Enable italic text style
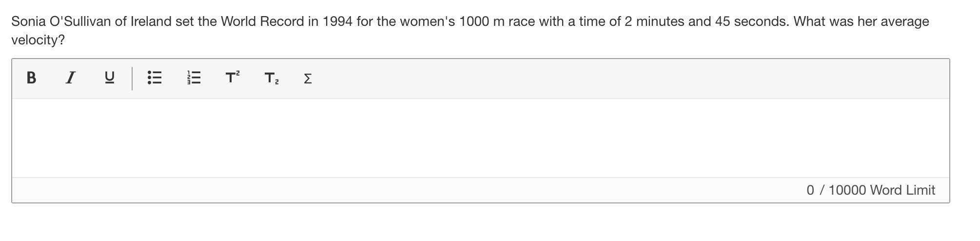The width and height of the screenshot is (980, 241). (x=70, y=78)
